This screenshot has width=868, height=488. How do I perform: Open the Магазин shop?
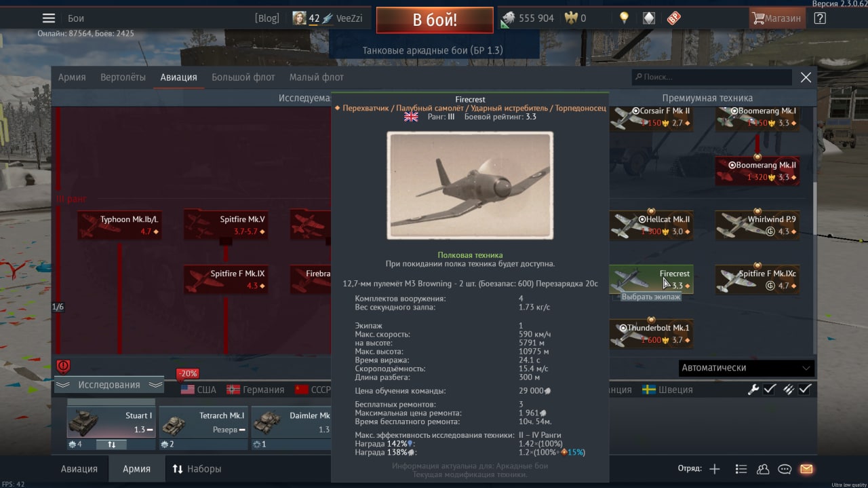pos(777,18)
